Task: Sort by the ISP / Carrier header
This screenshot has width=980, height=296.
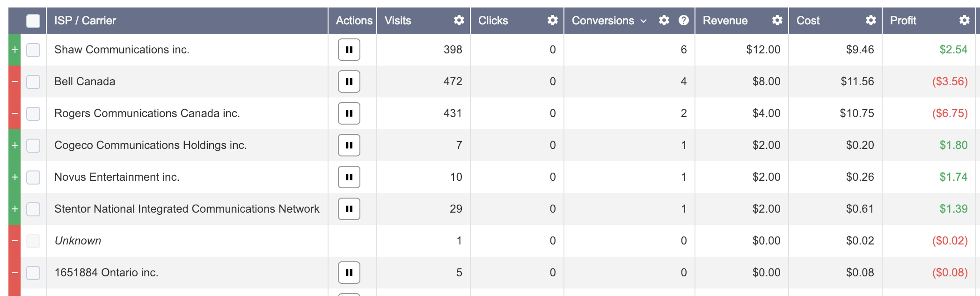Action: (x=85, y=21)
